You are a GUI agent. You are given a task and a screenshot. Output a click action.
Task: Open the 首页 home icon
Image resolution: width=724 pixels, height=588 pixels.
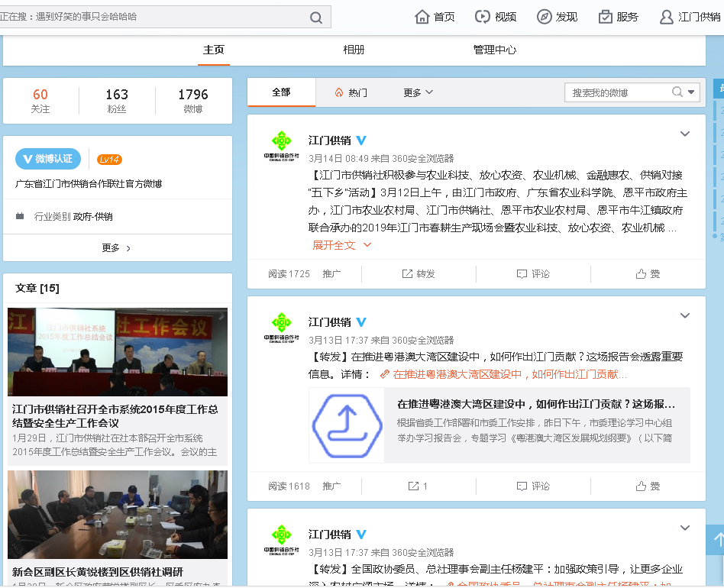tap(422, 17)
